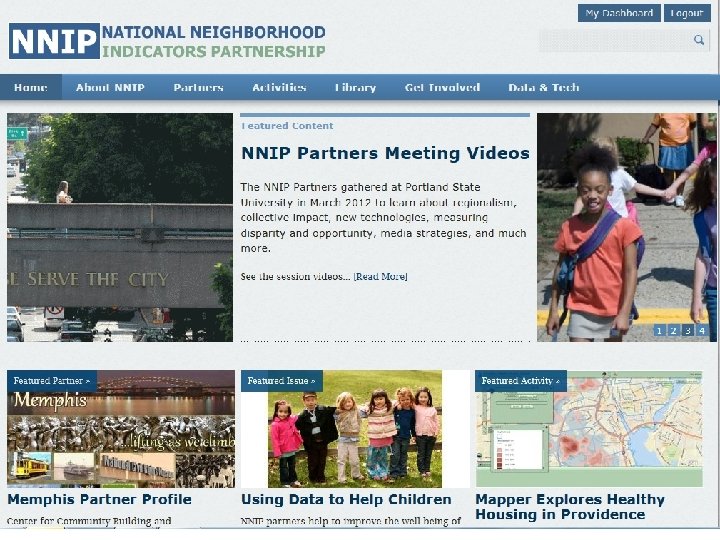The width and height of the screenshot is (720, 540).
Task: Click the NNIP logo
Action: [54, 41]
